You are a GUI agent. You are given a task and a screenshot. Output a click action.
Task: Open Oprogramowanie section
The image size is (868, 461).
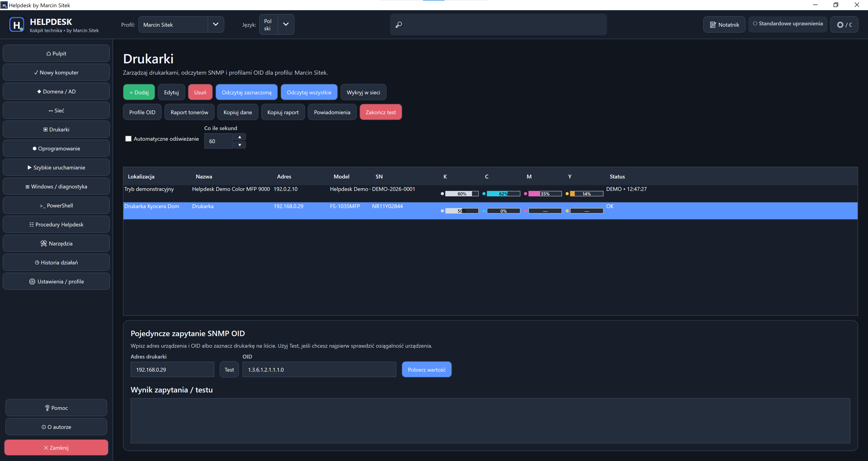[x=56, y=148]
